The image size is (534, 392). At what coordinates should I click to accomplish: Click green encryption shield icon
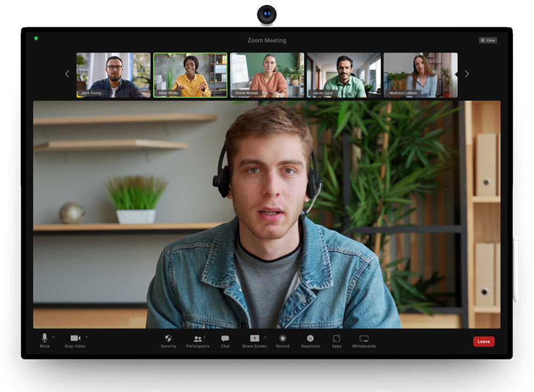coord(36,38)
